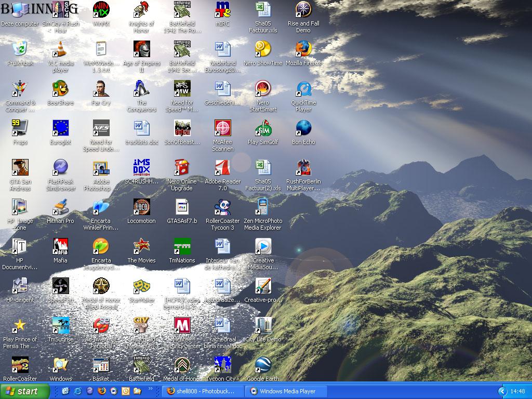Select the GTA San Andreas icon
The width and height of the screenshot is (532, 399).
pyautogui.click(x=20, y=168)
